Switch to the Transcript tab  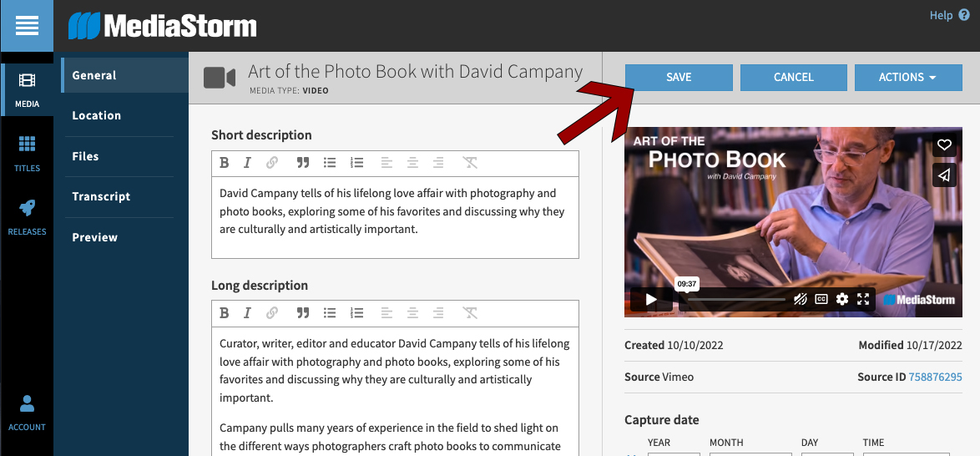click(x=101, y=197)
